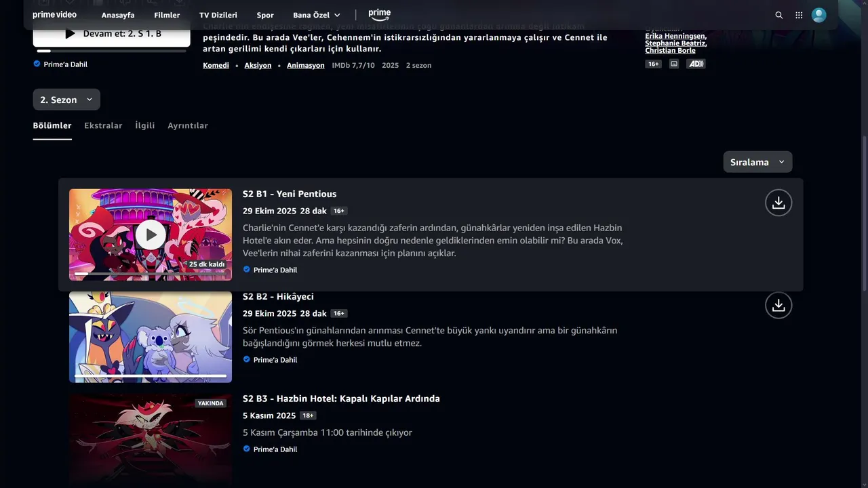Click the S2 B2 - Hikâyeci title
Image resolution: width=868 pixels, height=488 pixels.
pos(278,296)
